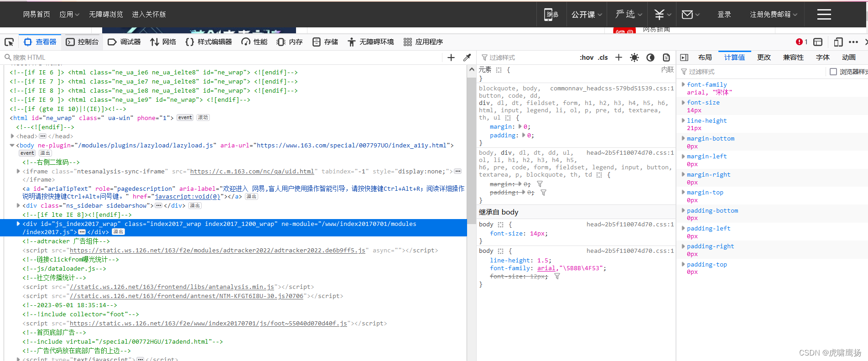Open the adtracker2022 script link

pos(218,251)
